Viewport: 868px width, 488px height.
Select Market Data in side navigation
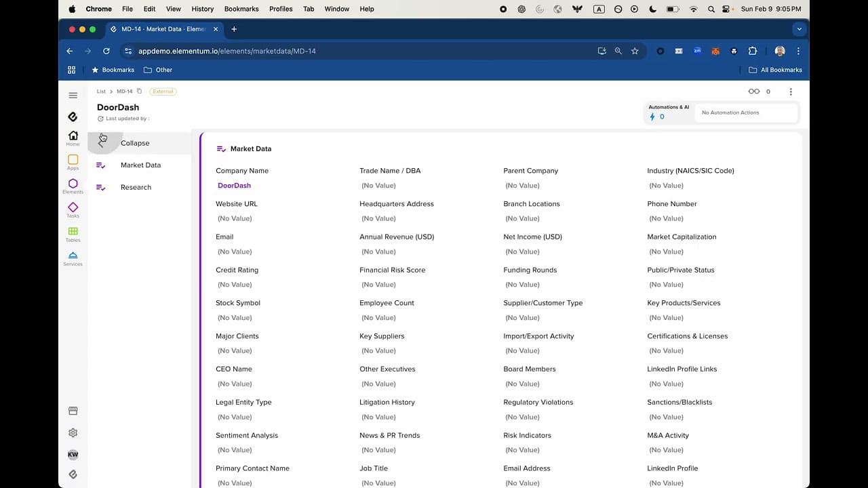[140, 165]
